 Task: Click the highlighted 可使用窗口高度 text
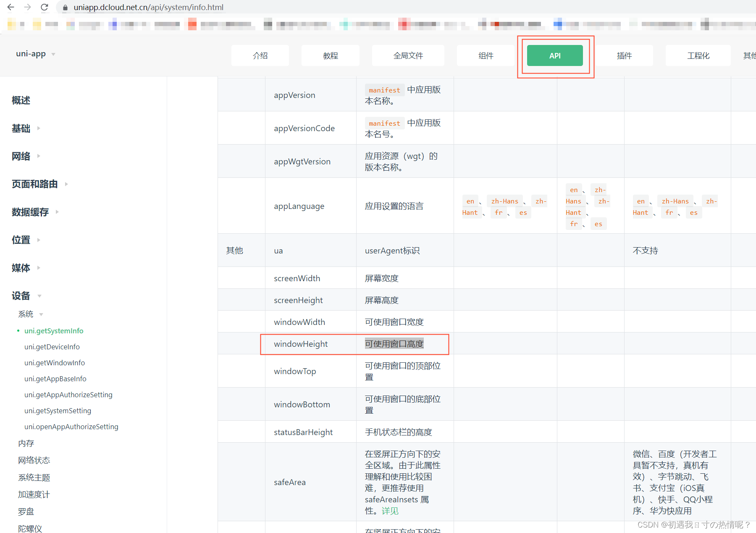click(394, 344)
